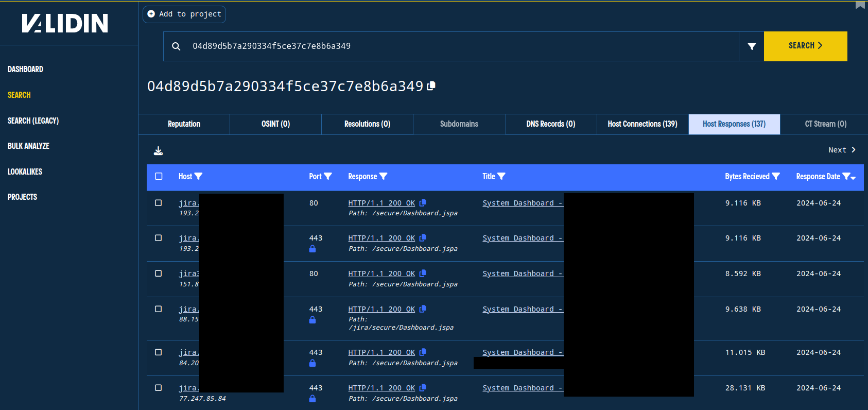
Task: Open DASHBOARD in the sidebar
Action: point(26,69)
